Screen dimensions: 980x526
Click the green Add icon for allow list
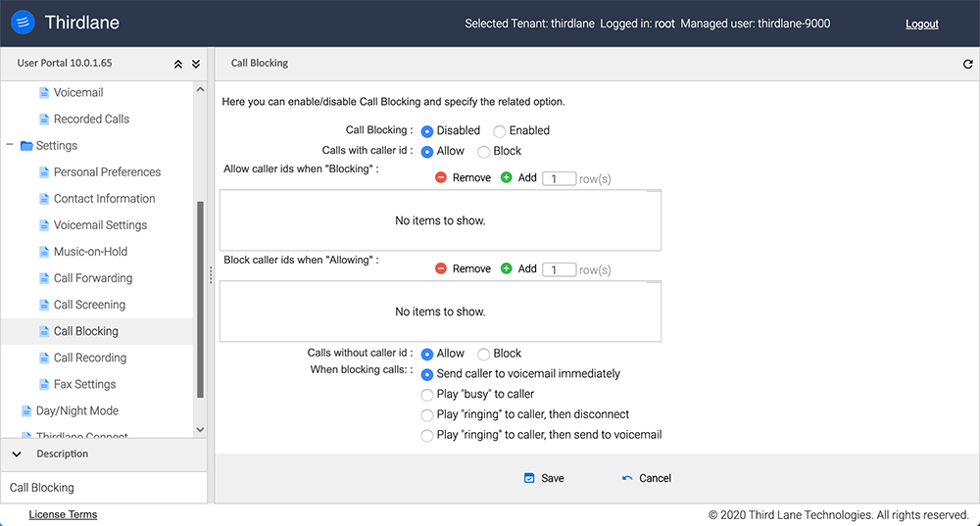(x=507, y=178)
